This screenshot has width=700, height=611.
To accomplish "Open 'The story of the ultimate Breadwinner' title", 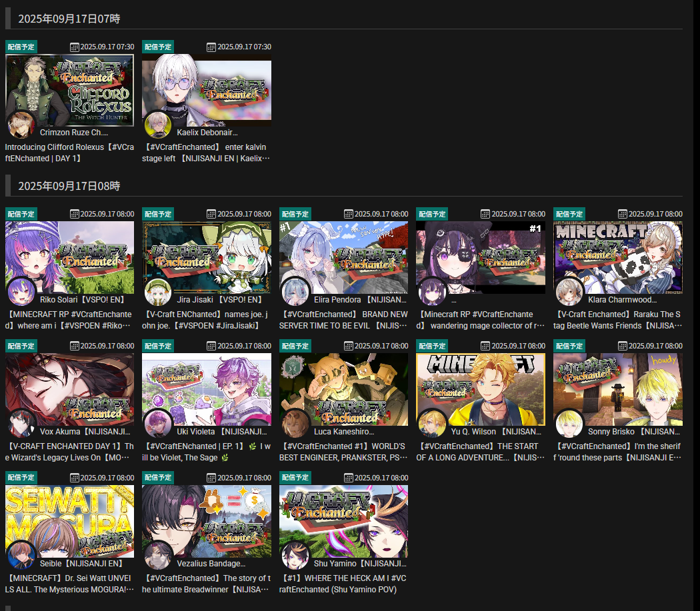I will point(206,584).
